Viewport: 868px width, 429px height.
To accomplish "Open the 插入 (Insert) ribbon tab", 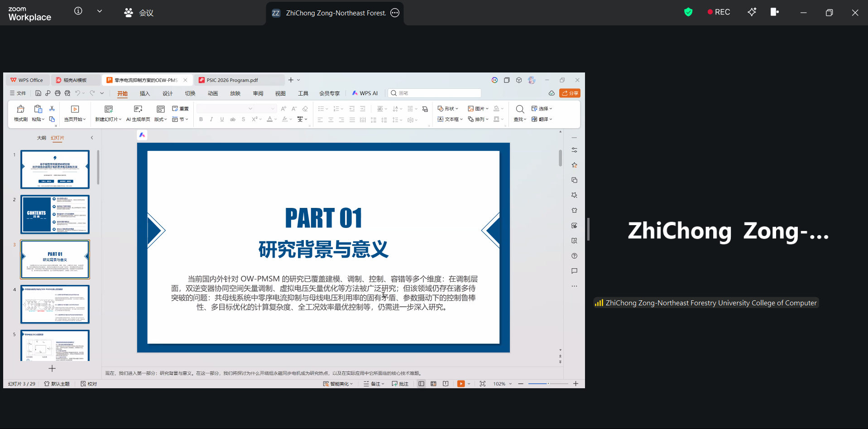I will [x=145, y=93].
